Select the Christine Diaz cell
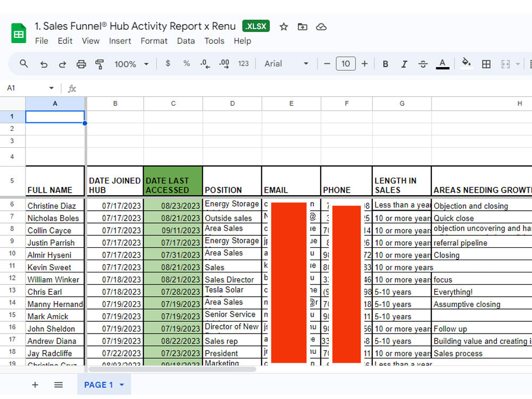Image resolution: width=532 pixels, height=399 pixels. pyautogui.click(x=55, y=205)
